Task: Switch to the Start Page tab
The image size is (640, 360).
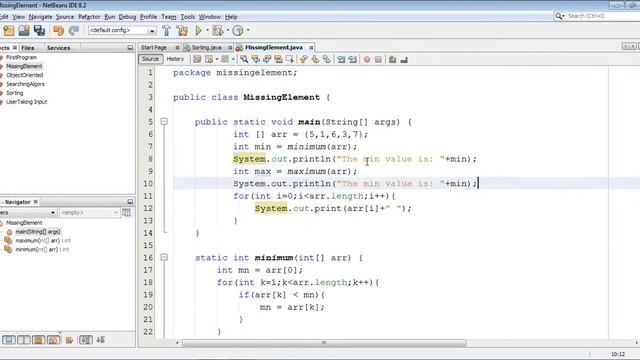Action: pyautogui.click(x=154, y=48)
